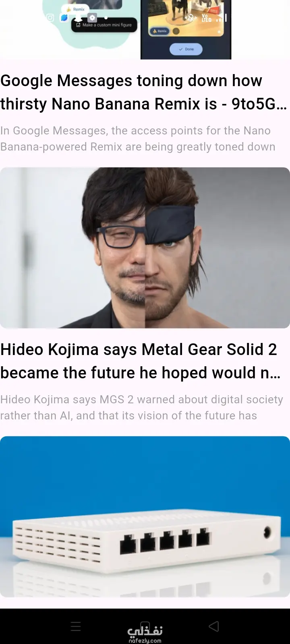The image size is (290, 644).
Task: Tap the blue app notification icon
Action: 64,18
